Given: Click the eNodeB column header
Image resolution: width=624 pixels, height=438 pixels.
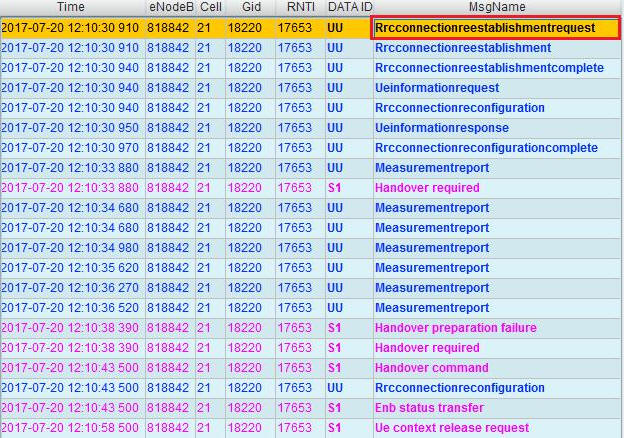Looking at the screenshot, I should click(170, 7).
